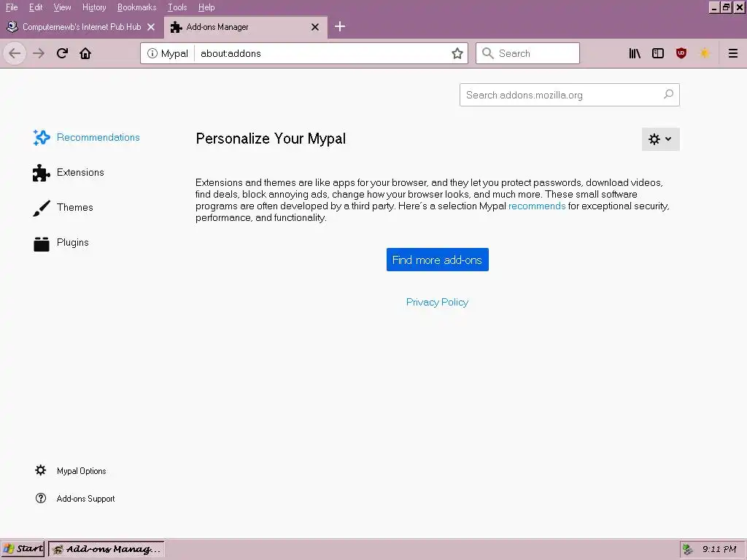Close the Add-ons Manager tab
Screen dimensions: 747x560
pyautogui.click(x=315, y=27)
